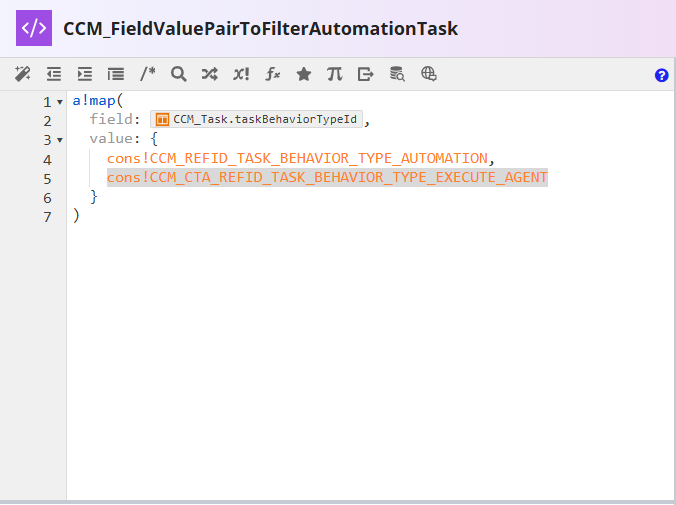The width and height of the screenshot is (676, 505).
Task: Click the export arrow box icon
Action: [x=366, y=74]
